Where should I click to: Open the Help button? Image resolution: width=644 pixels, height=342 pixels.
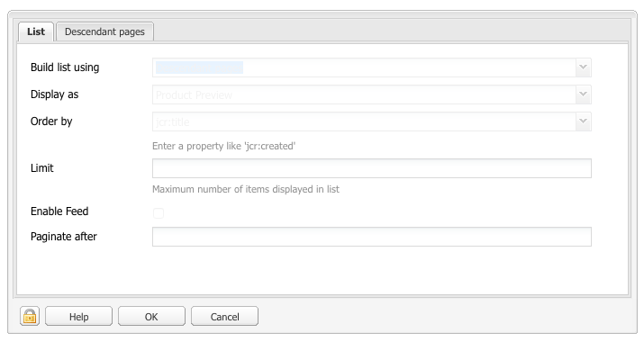(78, 317)
